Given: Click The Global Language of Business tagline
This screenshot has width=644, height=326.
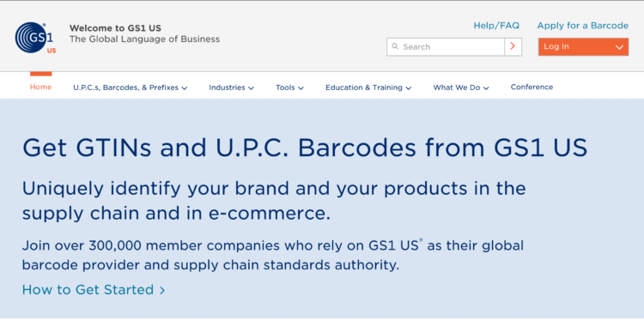Looking at the screenshot, I should (144, 39).
